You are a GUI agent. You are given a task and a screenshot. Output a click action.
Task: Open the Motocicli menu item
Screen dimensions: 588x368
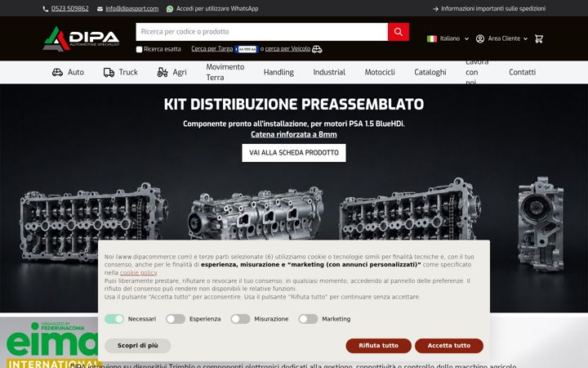pos(380,72)
